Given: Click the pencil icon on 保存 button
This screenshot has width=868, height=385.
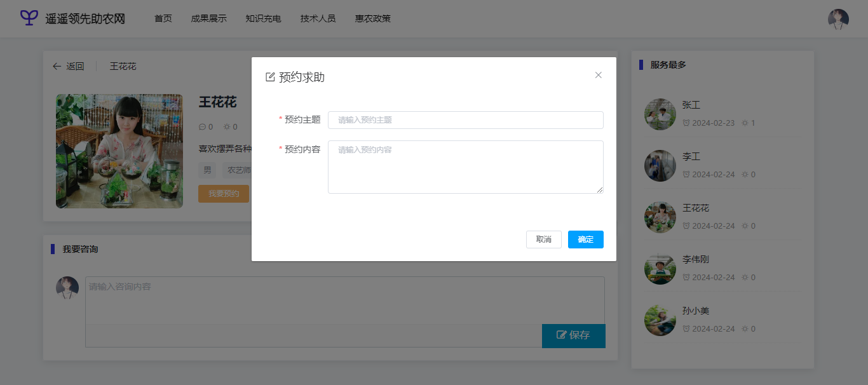Looking at the screenshot, I should 561,335.
